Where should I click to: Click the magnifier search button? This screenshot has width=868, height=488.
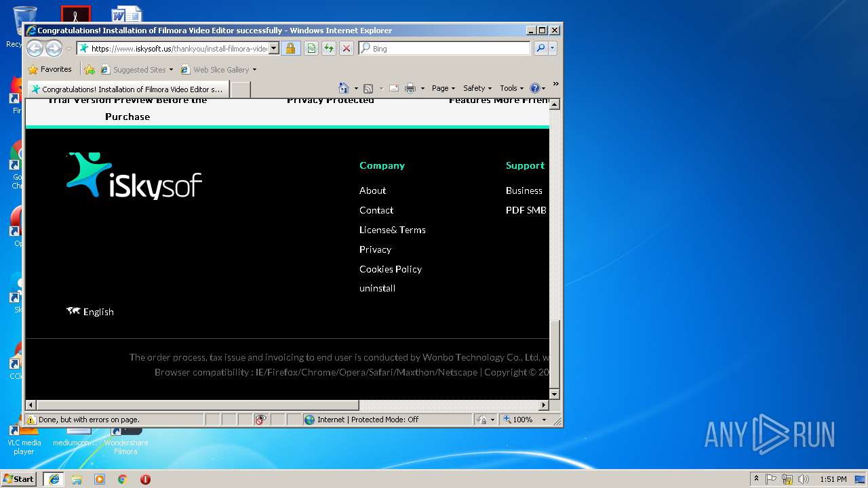[540, 48]
